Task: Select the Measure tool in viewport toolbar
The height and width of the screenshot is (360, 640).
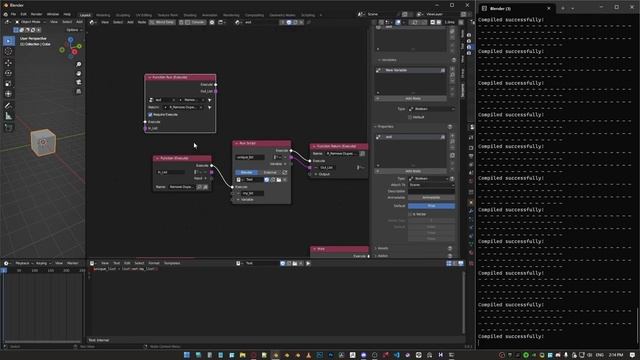Action: (8, 116)
